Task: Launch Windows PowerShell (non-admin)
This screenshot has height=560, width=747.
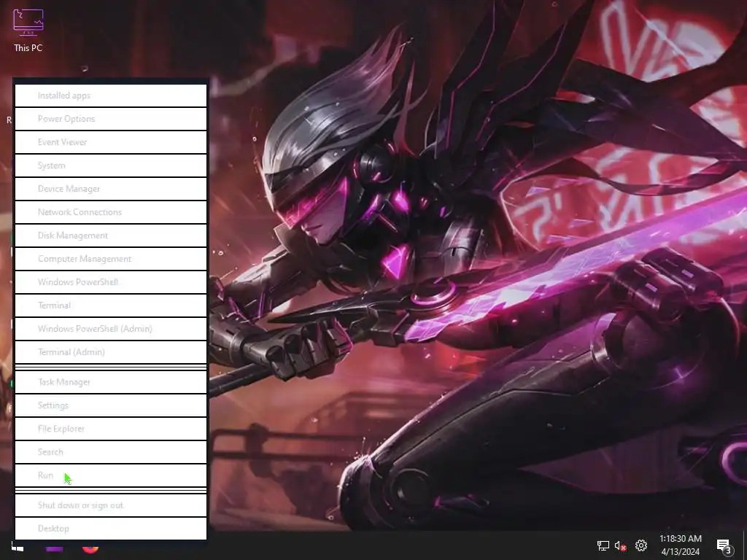Action: (111, 282)
